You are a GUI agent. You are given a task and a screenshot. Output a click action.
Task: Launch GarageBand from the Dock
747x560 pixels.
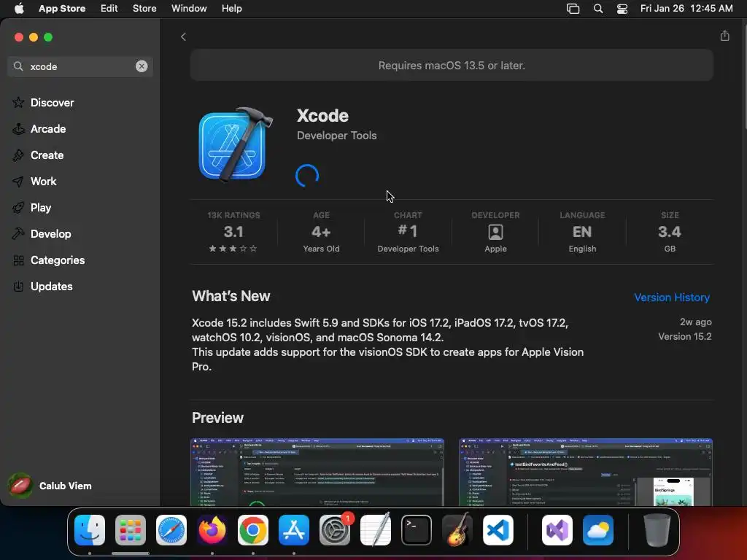[457, 530]
